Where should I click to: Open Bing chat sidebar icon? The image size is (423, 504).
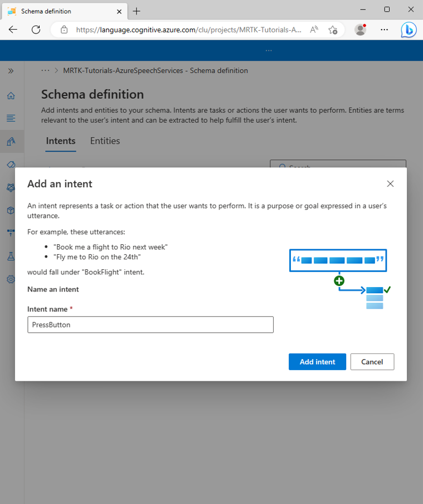point(409,30)
